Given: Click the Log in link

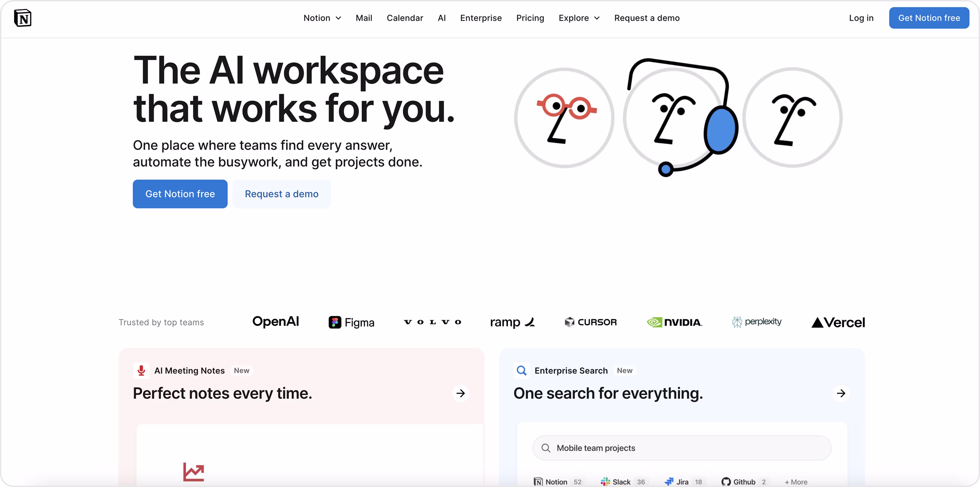Looking at the screenshot, I should pyautogui.click(x=861, y=18).
